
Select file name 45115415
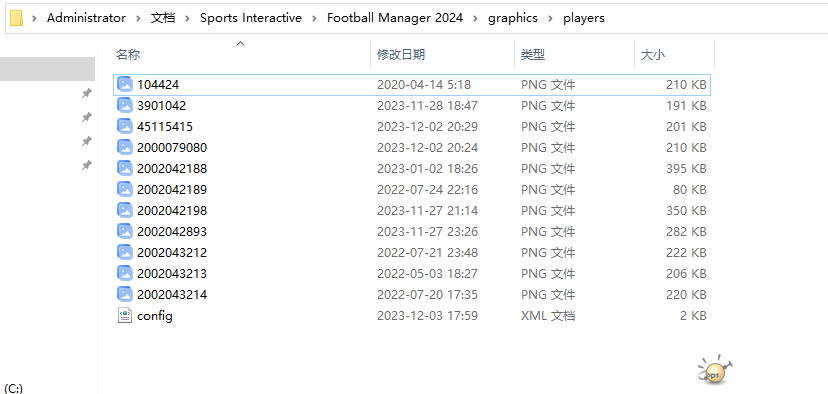pos(165,127)
